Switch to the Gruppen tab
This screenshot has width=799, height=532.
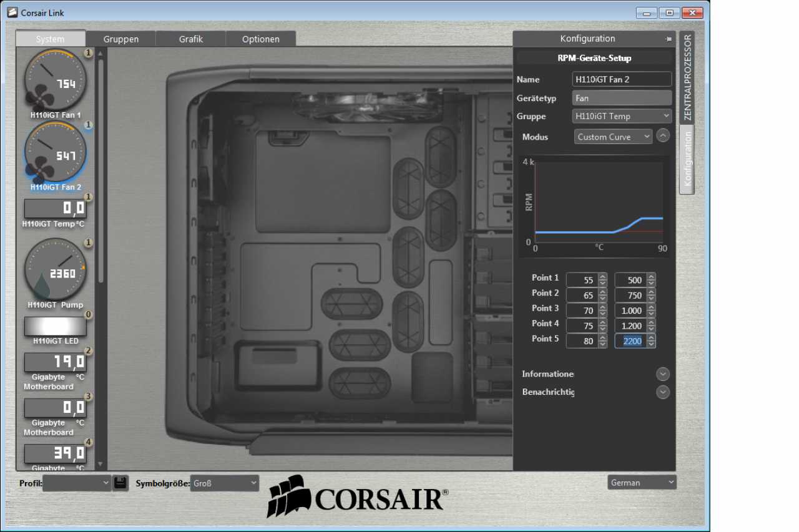(121, 39)
